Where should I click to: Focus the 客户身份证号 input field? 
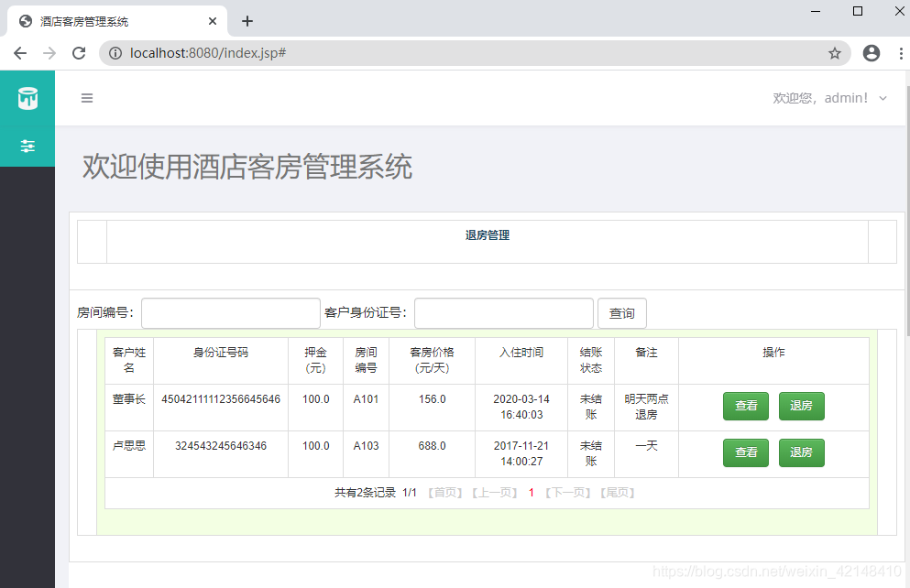pyautogui.click(x=504, y=313)
